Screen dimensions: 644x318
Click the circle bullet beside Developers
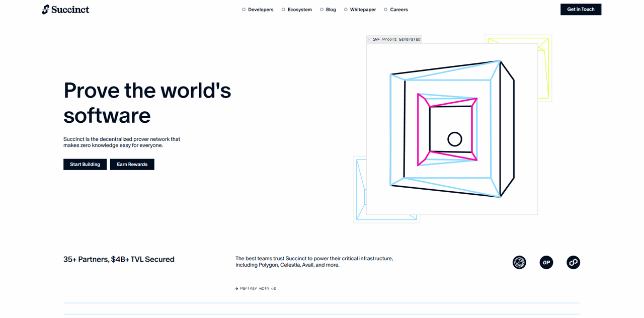[244, 10]
